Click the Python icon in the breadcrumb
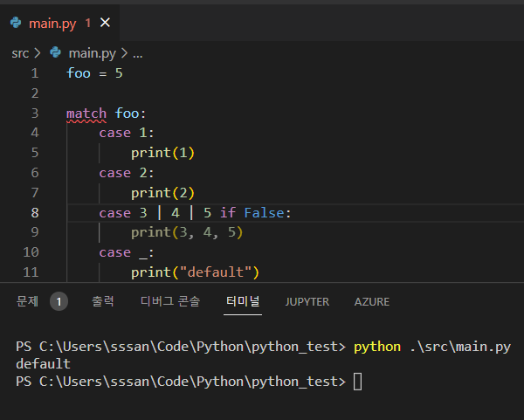This screenshot has height=420, width=524. [56, 53]
